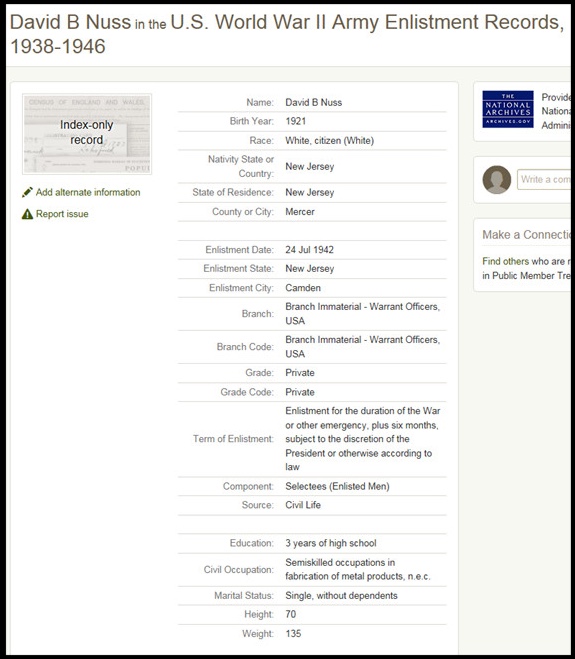Click the 'Education:' field label
Viewport: 575px width, 659px height.
(x=251, y=543)
